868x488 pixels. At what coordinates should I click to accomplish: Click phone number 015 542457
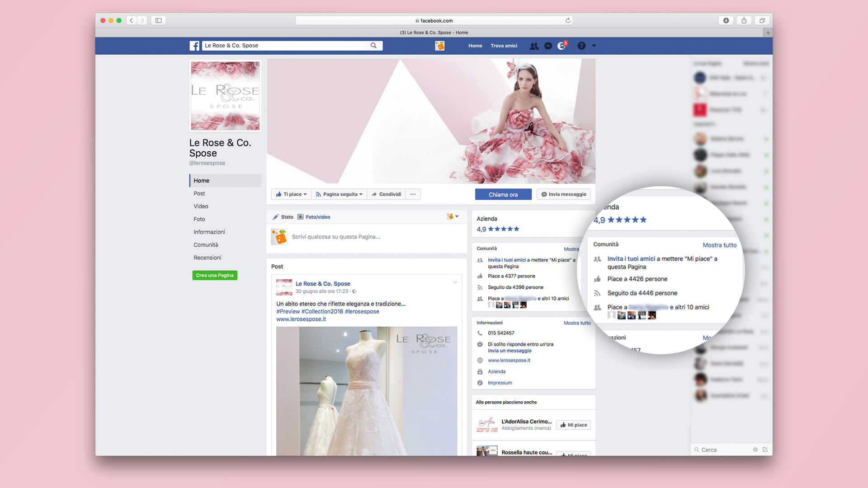501,333
